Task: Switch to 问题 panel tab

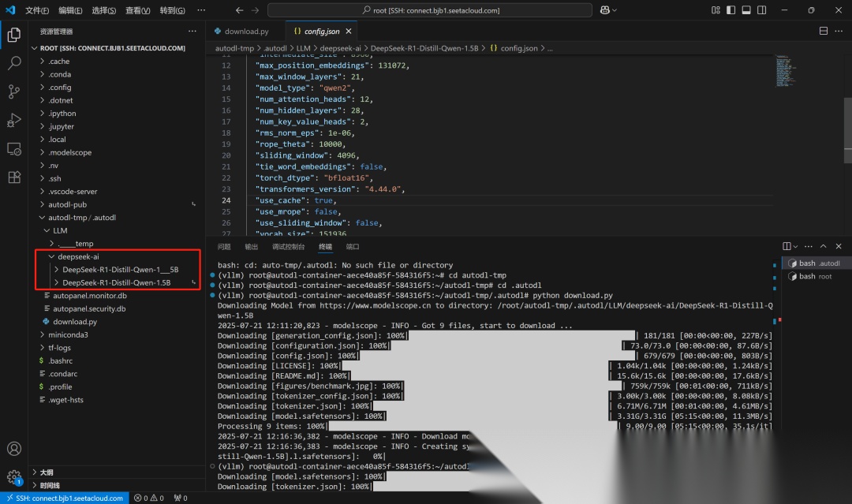Action: pos(224,247)
